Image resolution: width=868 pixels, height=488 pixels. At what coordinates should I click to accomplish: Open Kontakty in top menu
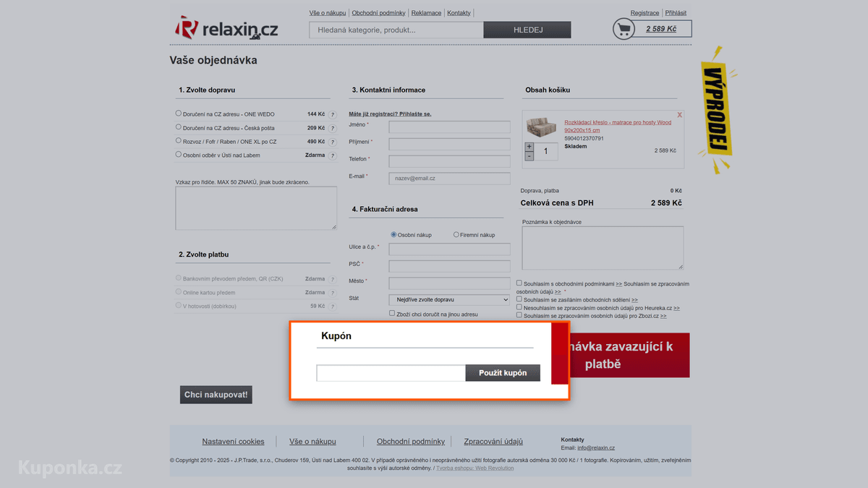(x=459, y=13)
